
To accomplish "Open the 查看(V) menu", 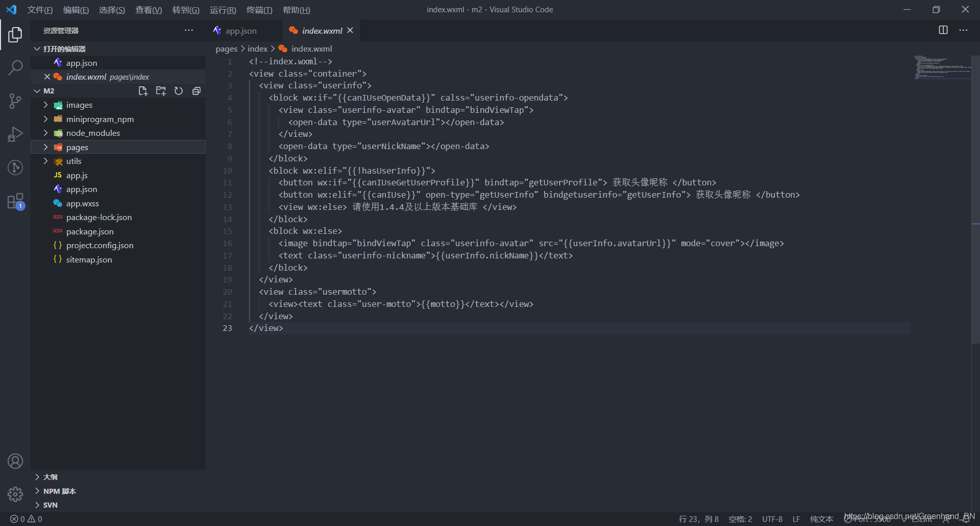I will point(149,10).
